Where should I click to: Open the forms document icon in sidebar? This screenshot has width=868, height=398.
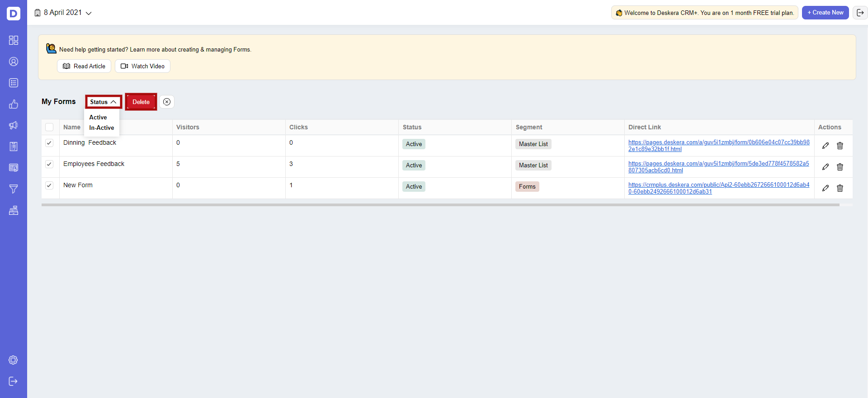coord(14,147)
